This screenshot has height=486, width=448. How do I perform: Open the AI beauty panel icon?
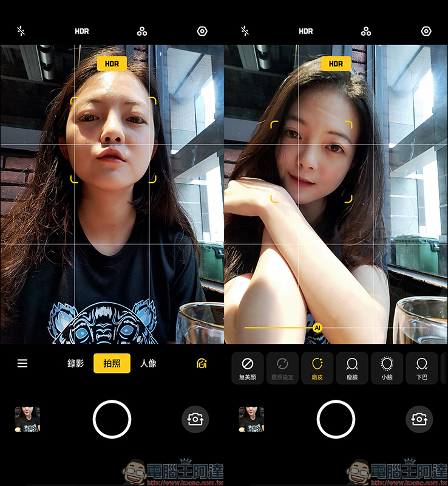tap(202, 363)
